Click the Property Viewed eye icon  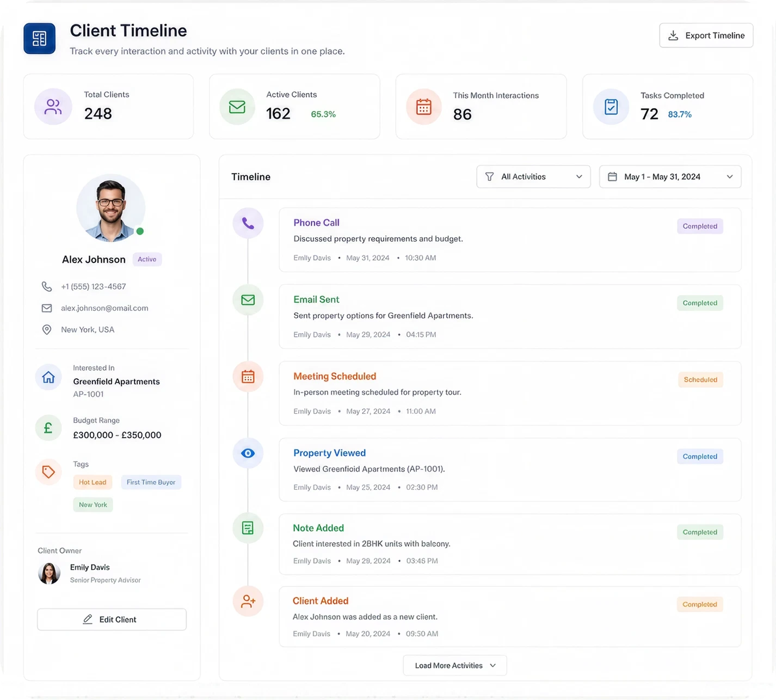(x=248, y=453)
